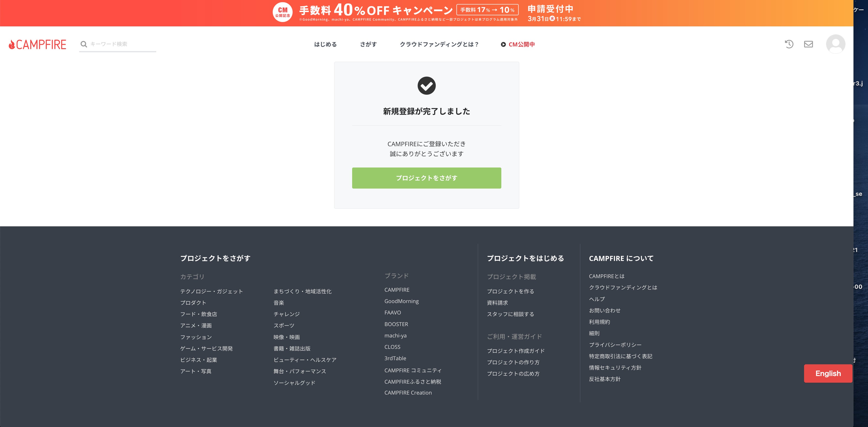Open テクノロジー・ガジェット category link

(211, 291)
